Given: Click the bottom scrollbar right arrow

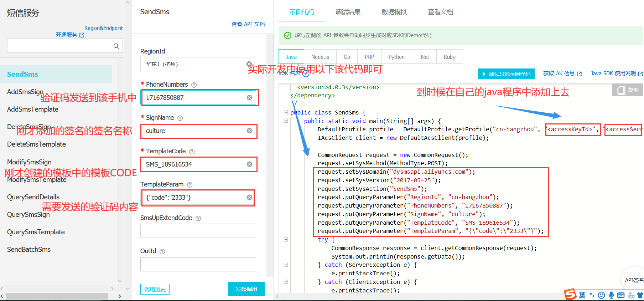Looking at the screenshot, I should coord(120,296).
